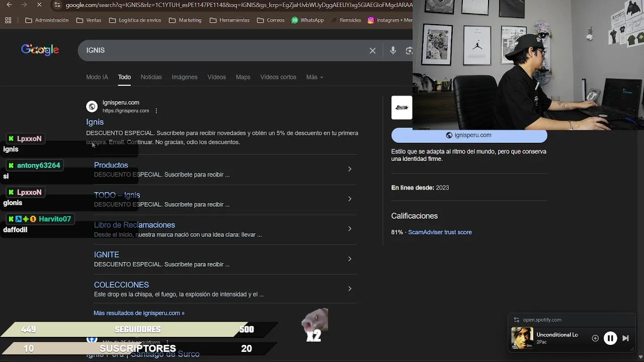Image resolution: width=644 pixels, height=362 pixels.
Task: Click the Harvito07 chat username
Action: point(55,219)
